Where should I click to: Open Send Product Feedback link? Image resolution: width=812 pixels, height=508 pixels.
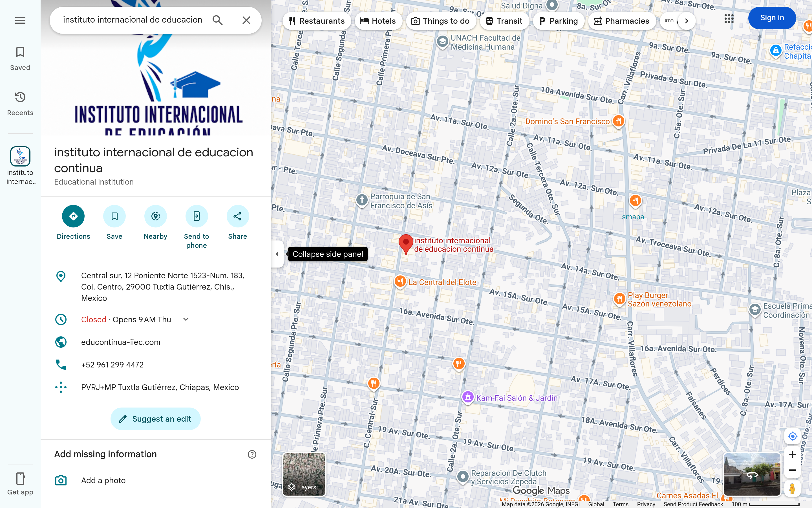pos(693,504)
